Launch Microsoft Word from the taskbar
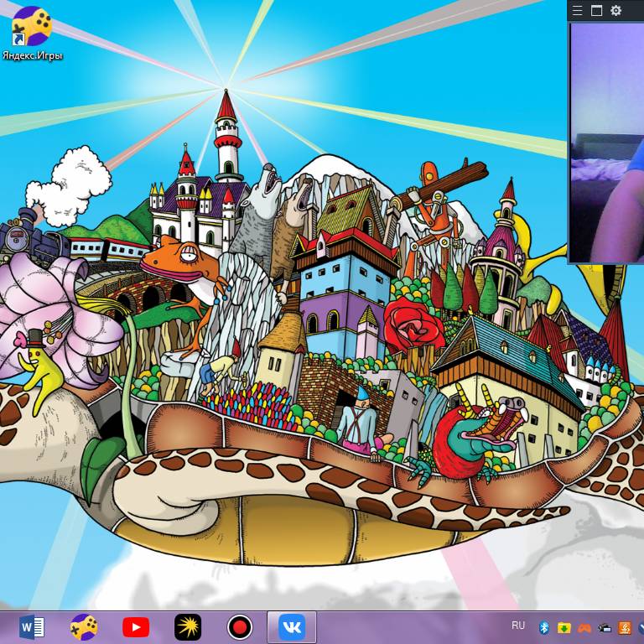 pos(32,627)
